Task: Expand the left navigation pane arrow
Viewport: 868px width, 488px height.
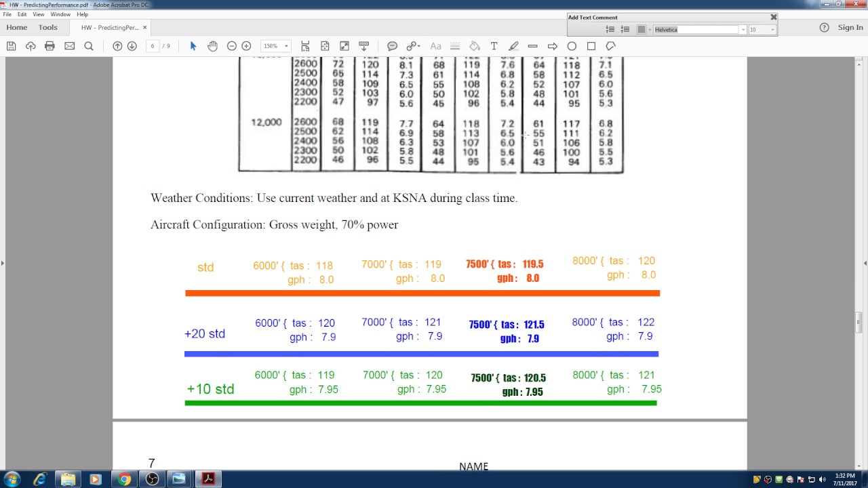Action: 2,263
